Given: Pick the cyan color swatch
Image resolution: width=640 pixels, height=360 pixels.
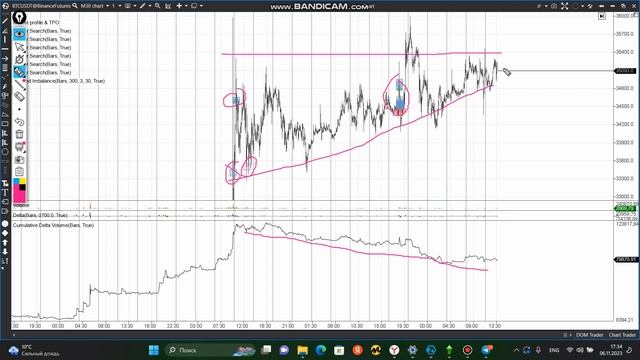Looking at the screenshot, I should click(16, 181).
